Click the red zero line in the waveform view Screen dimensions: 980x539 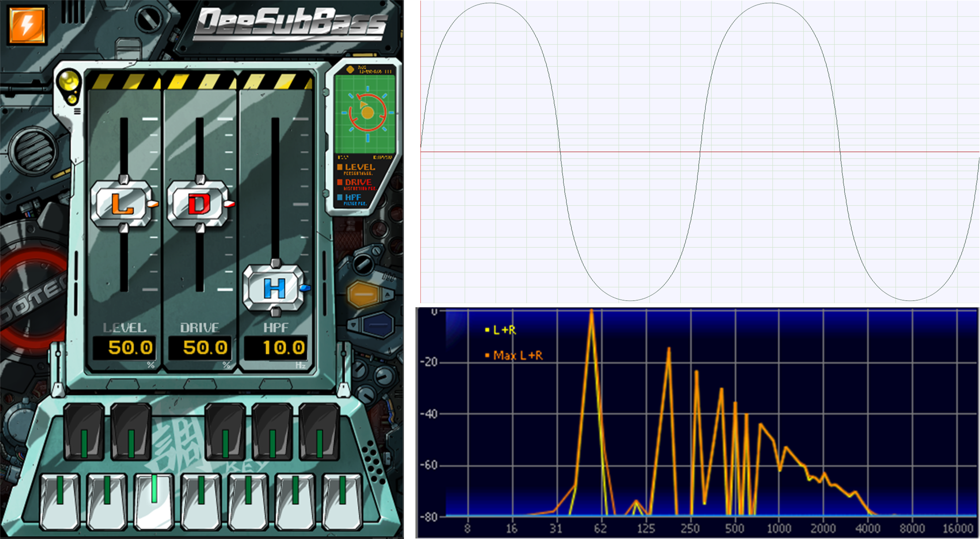[700, 152]
